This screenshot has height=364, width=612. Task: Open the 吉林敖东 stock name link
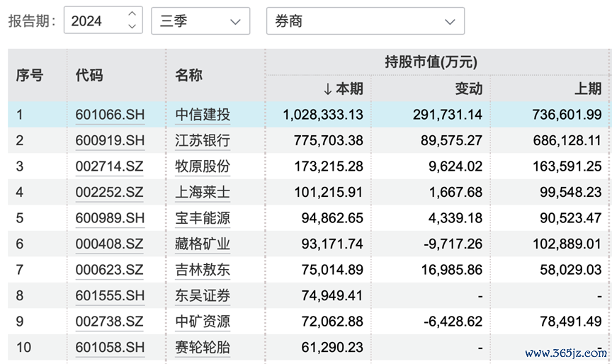coord(203,270)
